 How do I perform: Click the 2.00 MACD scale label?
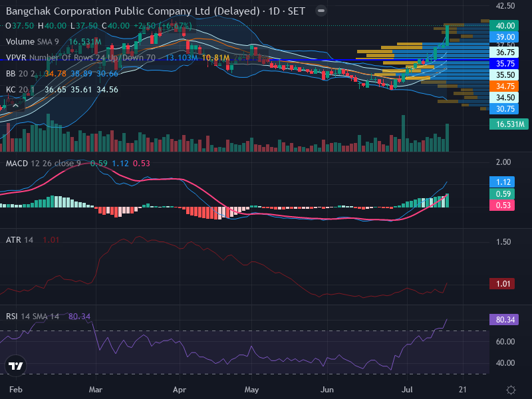pyautogui.click(x=503, y=162)
